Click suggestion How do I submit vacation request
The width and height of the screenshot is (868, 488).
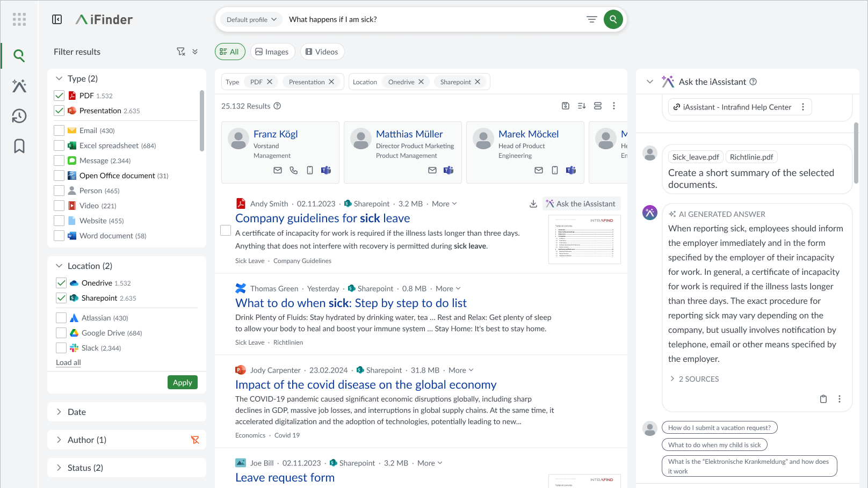click(x=719, y=428)
